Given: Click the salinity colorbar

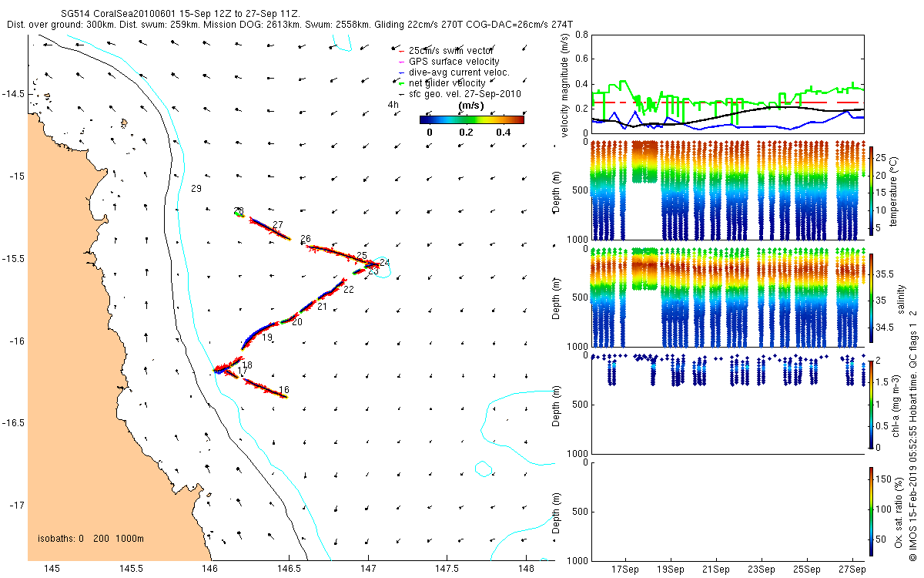Looking at the screenshot, I should [872, 298].
